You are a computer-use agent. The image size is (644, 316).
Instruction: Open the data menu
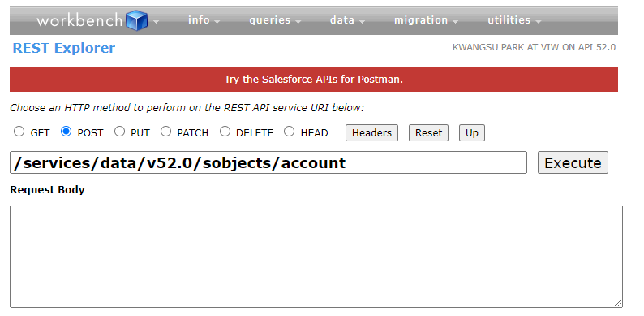pos(347,20)
